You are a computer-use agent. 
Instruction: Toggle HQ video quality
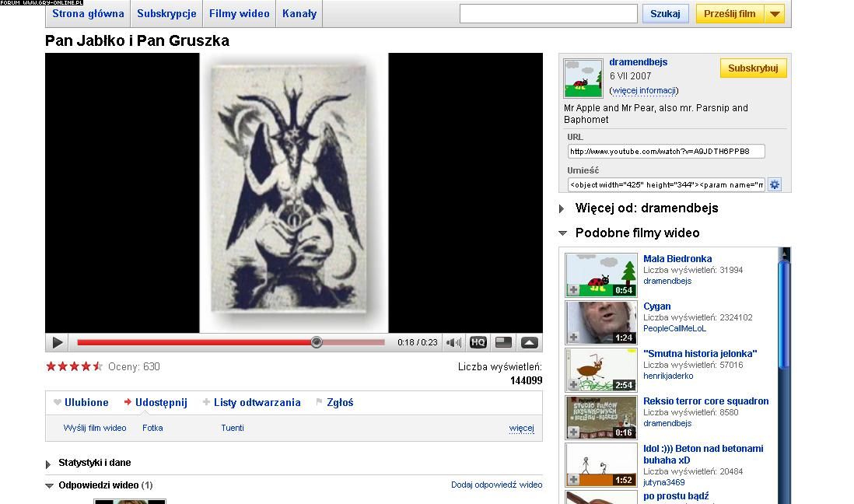[x=478, y=342]
